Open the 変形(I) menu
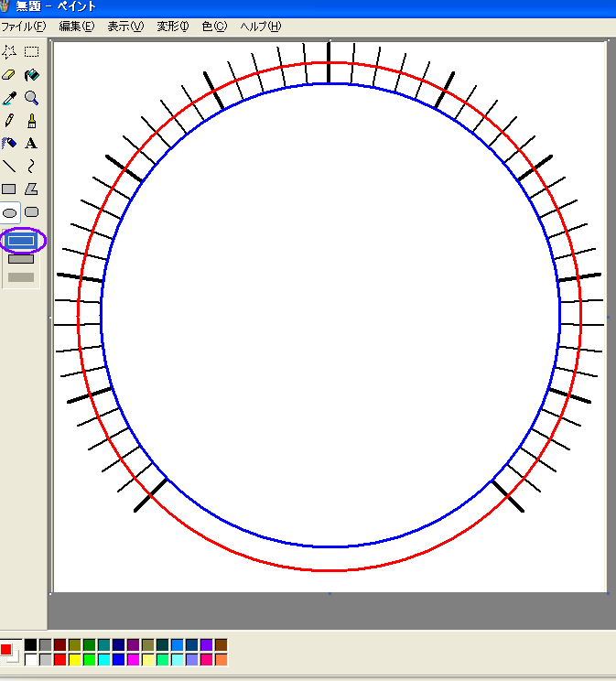This screenshot has height=681, width=616. coord(173,27)
